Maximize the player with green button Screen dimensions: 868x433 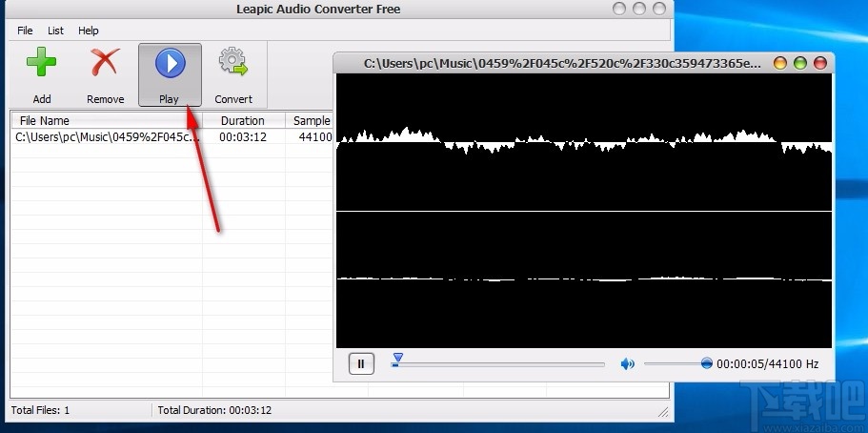(x=800, y=63)
